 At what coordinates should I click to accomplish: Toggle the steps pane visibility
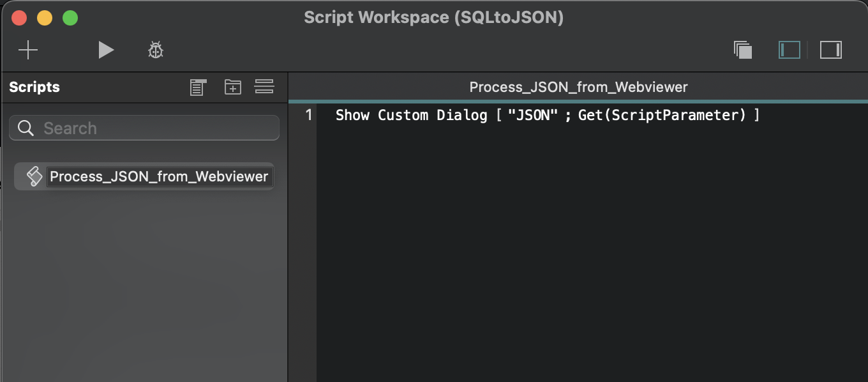pos(830,50)
